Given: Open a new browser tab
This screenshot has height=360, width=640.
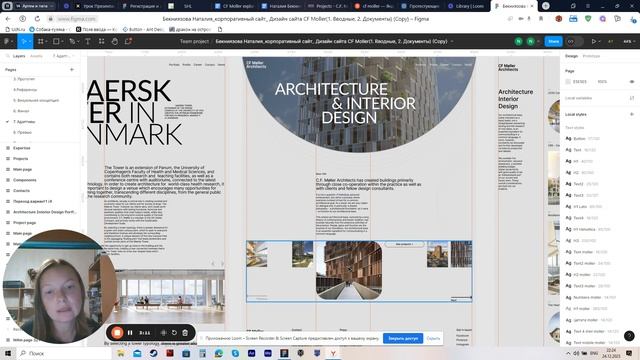Looking at the screenshot, I should [546, 6].
